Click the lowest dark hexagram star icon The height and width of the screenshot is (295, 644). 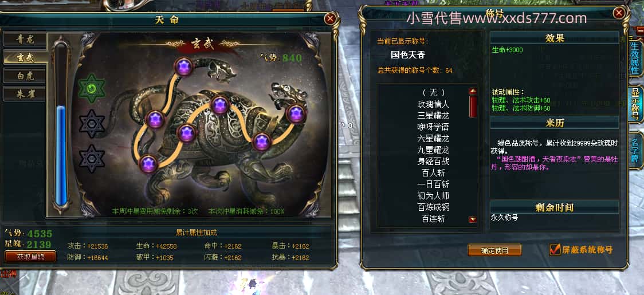tap(92, 159)
